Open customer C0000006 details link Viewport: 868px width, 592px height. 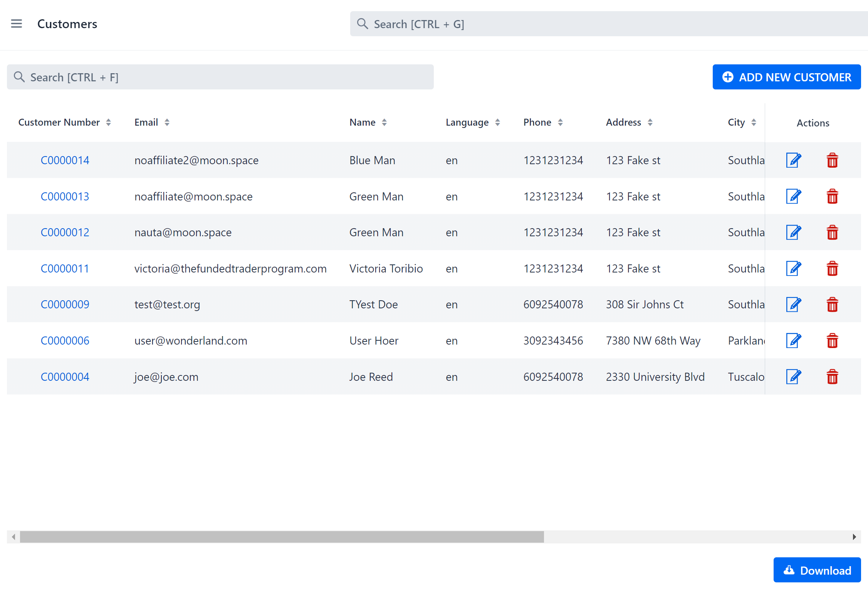(x=65, y=340)
